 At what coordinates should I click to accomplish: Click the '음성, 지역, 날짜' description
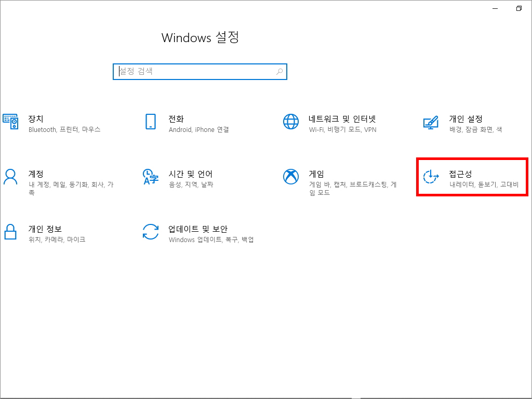191,184
